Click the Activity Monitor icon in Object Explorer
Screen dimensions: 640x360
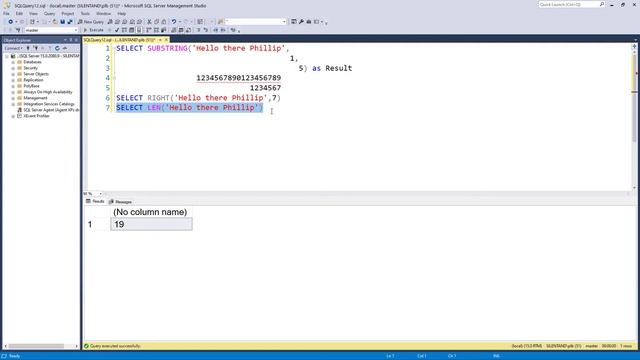point(65,48)
